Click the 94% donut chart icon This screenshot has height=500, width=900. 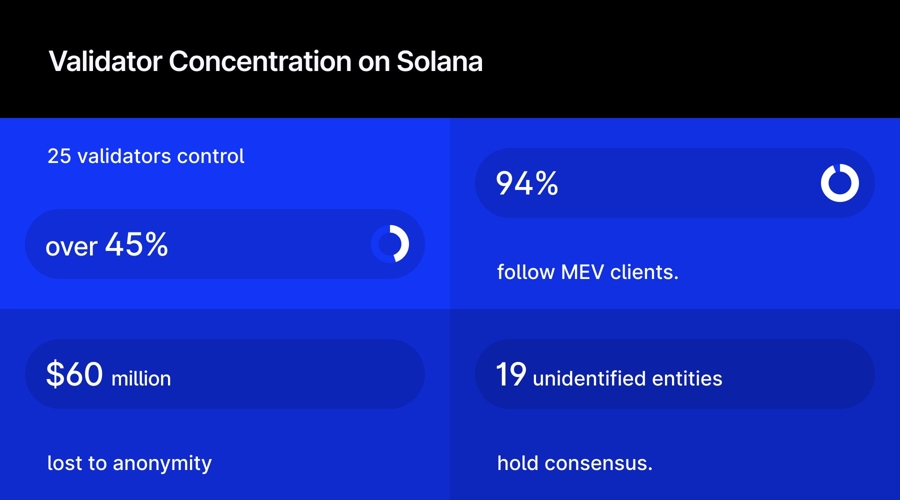point(839,183)
